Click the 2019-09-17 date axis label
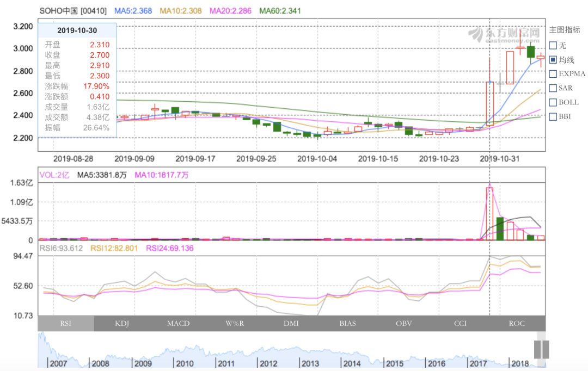This screenshot has width=588, height=371. click(x=195, y=159)
